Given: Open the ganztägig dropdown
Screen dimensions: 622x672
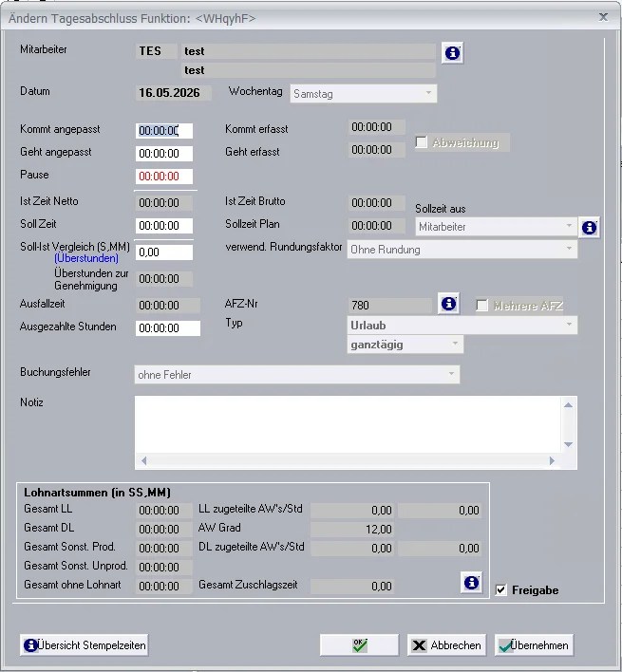Looking at the screenshot, I should click(405, 345).
